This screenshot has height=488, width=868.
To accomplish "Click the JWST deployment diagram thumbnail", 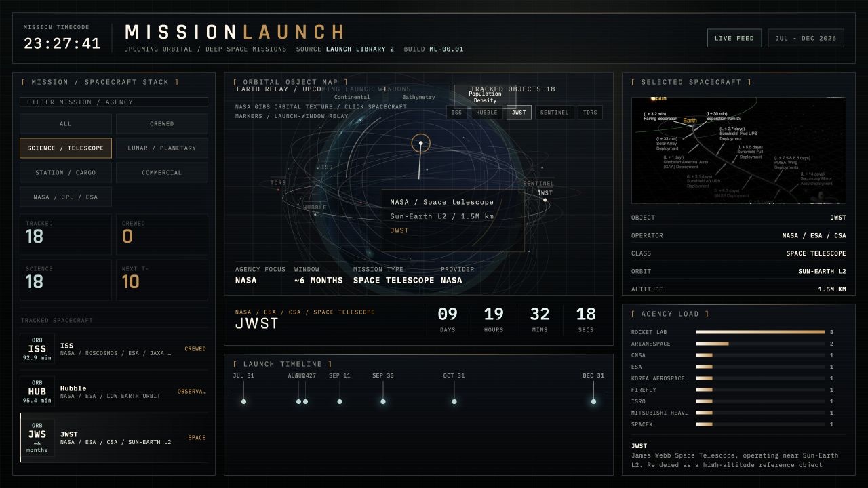I will point(738,150).
